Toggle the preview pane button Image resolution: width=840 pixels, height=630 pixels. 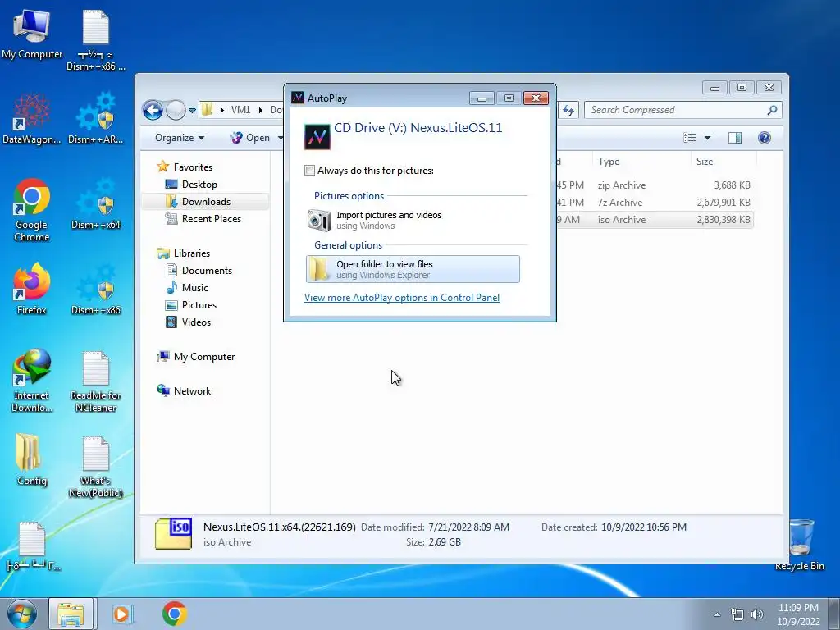pos(735,138)
